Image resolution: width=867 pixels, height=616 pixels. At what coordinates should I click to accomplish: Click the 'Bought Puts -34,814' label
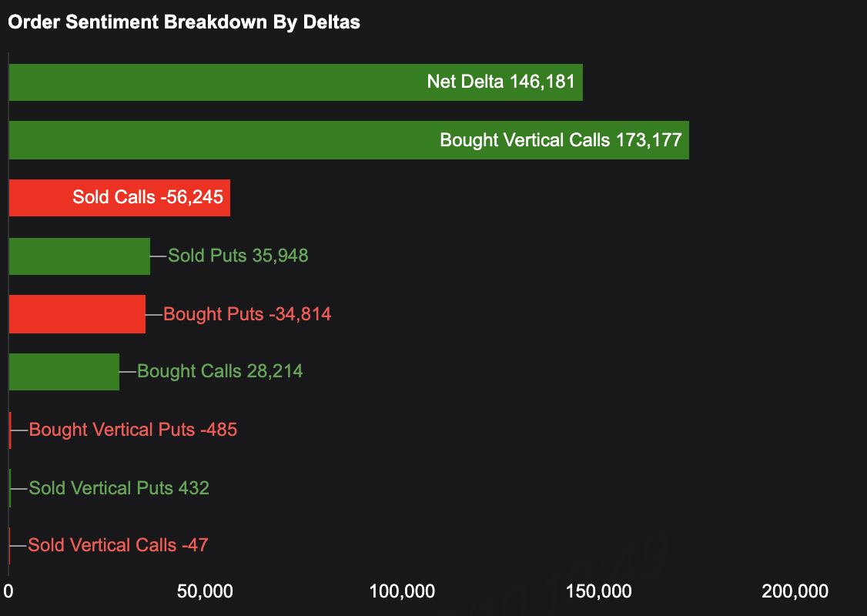tap(247, 314)
